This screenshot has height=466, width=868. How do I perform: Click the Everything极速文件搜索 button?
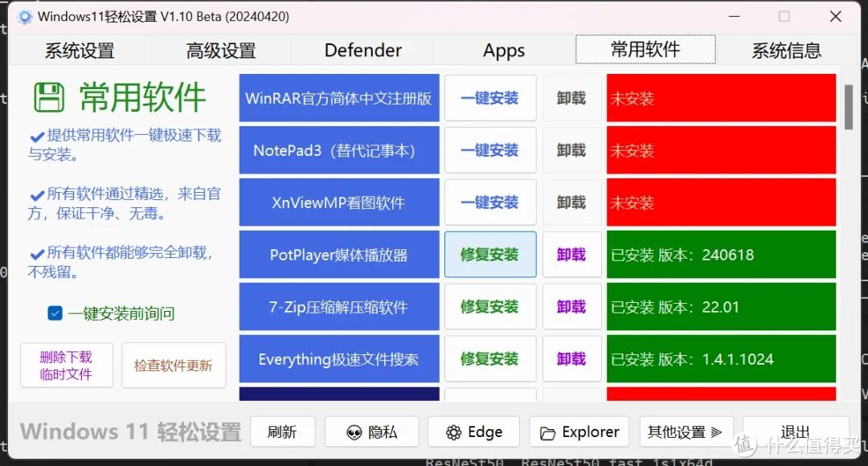(339, 358)
